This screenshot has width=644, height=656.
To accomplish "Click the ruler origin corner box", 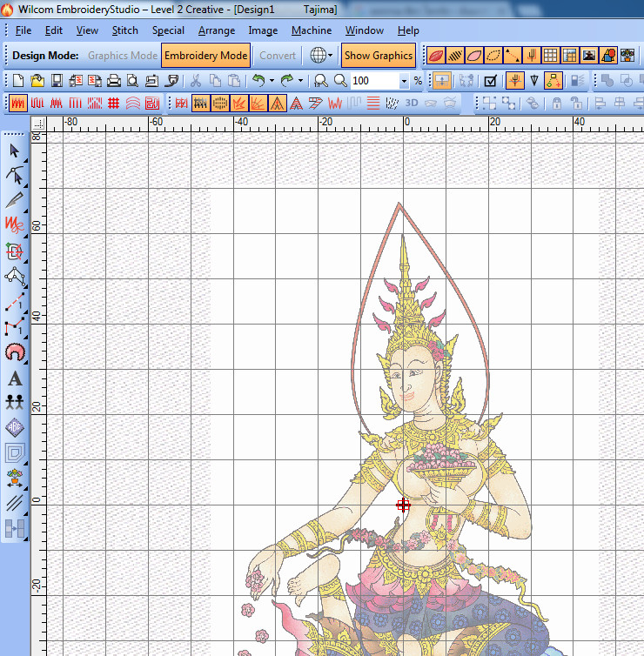I will [x=39, y=124].
